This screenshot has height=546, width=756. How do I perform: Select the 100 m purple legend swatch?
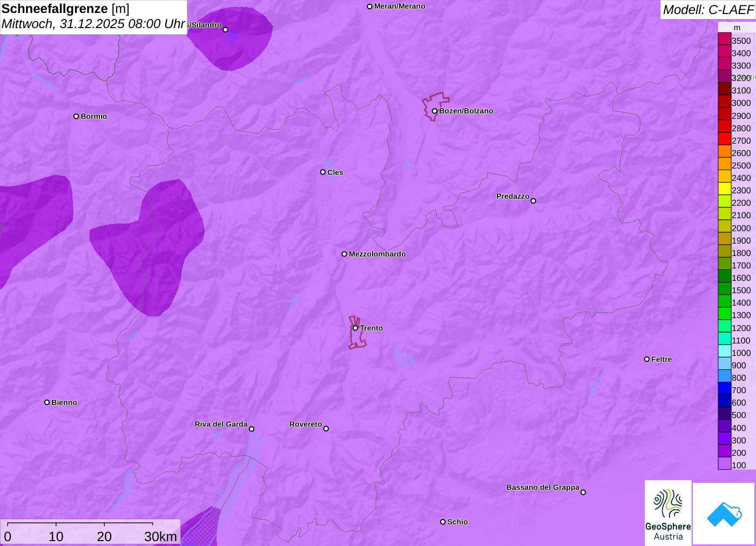click(725, 463)
